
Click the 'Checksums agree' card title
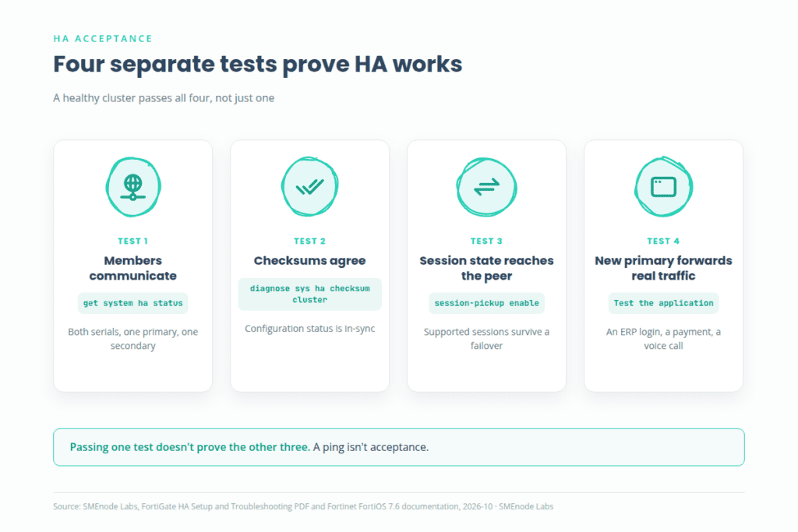point(310,260)
